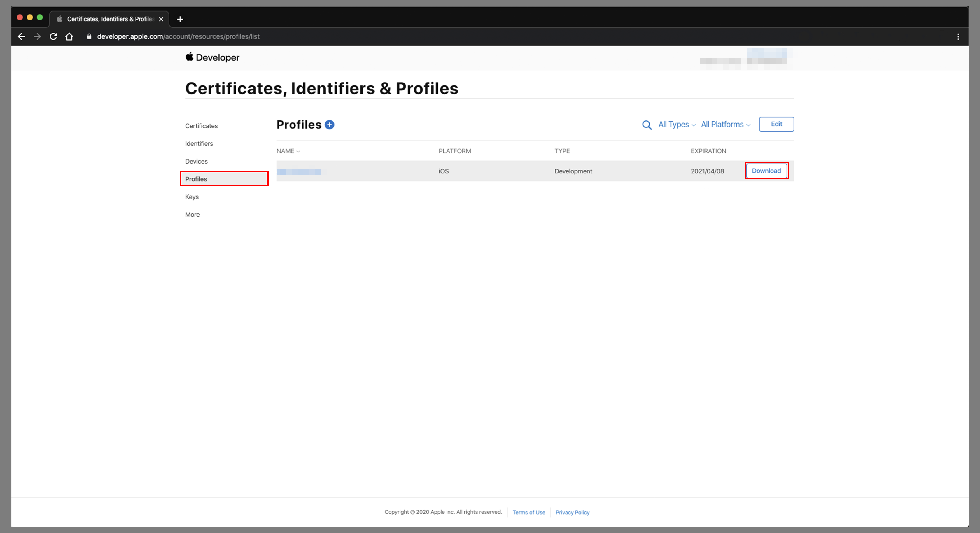The width and height of the screenshot is (980, 533).
Task: Click the Privacy Policy link
Action: click(572, 512)
